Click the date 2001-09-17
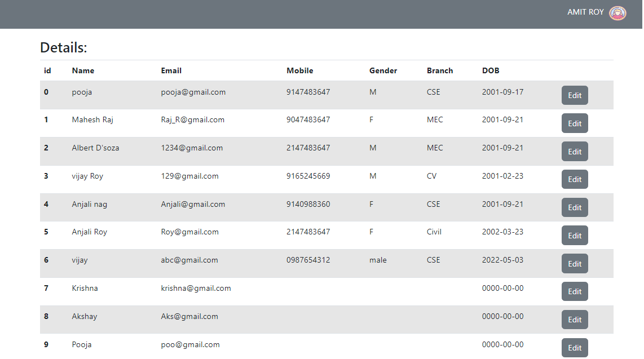 coord(502,92)
